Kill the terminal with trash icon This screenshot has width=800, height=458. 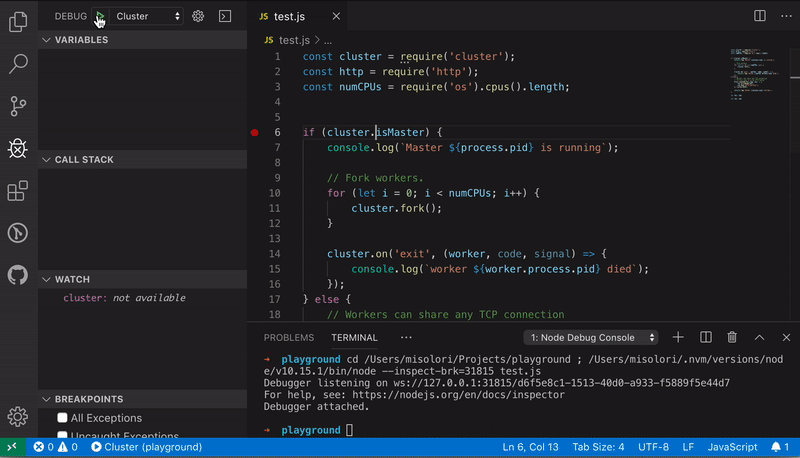coord(732,337)
